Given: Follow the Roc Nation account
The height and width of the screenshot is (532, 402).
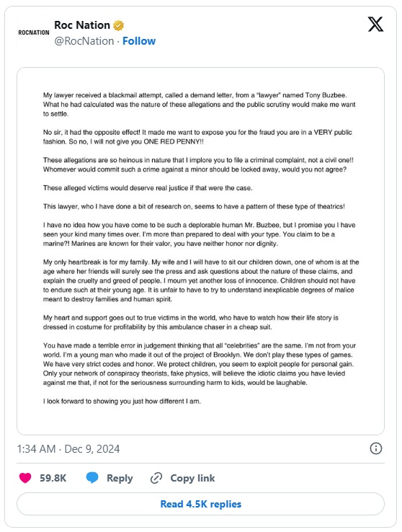Looking at the screenshot, I should pyautogui.click(x=139, y=41).
